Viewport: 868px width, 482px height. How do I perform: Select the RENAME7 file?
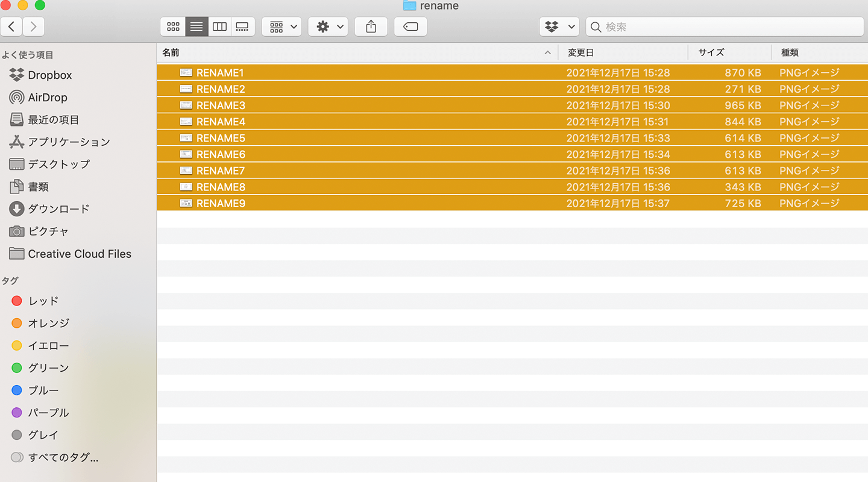pos(512,170)
